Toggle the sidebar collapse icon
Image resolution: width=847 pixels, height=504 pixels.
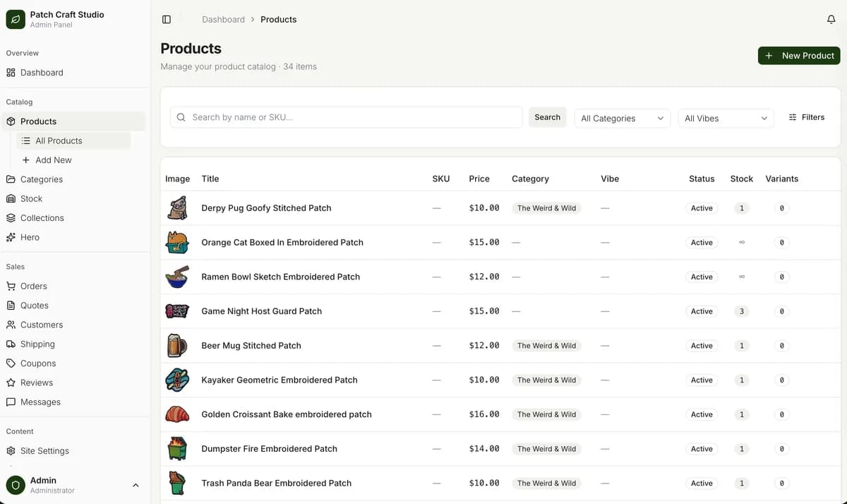pyautogui.click(x=167, y=20)
